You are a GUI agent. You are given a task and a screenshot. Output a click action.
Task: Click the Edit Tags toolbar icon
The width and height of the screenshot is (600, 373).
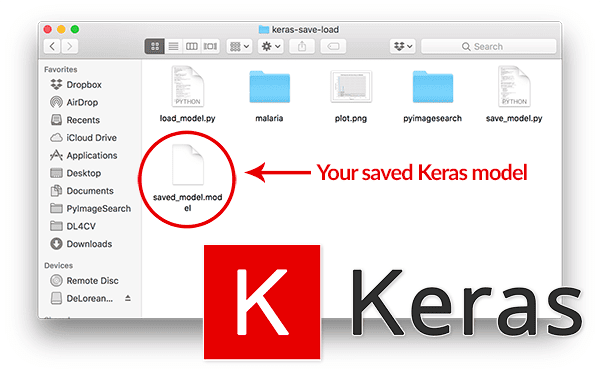[x=333, y=47]
